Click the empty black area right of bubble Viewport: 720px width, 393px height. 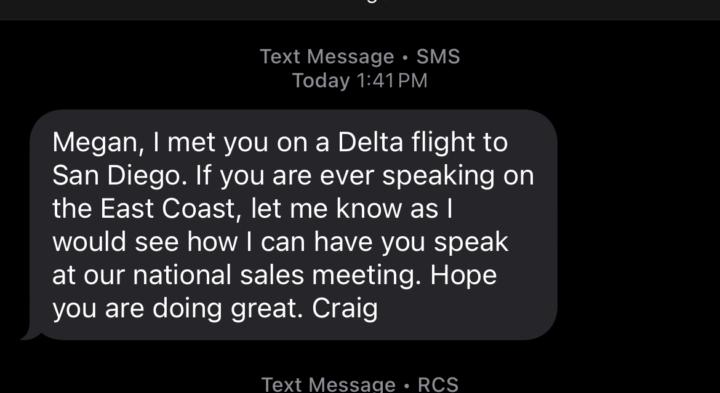[x=638, y=225]
